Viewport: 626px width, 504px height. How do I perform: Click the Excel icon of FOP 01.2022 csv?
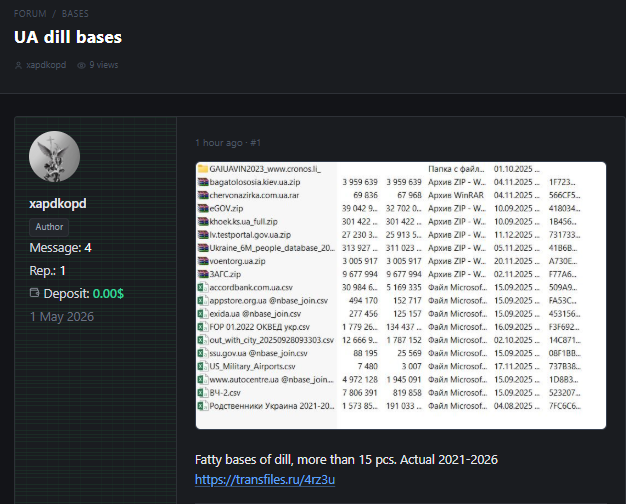[x=203, y=327]
